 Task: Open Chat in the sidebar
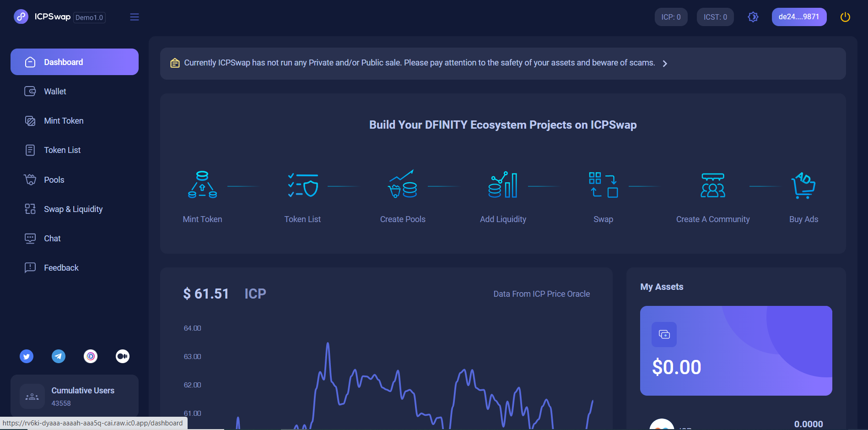click(x=75, y=239)
